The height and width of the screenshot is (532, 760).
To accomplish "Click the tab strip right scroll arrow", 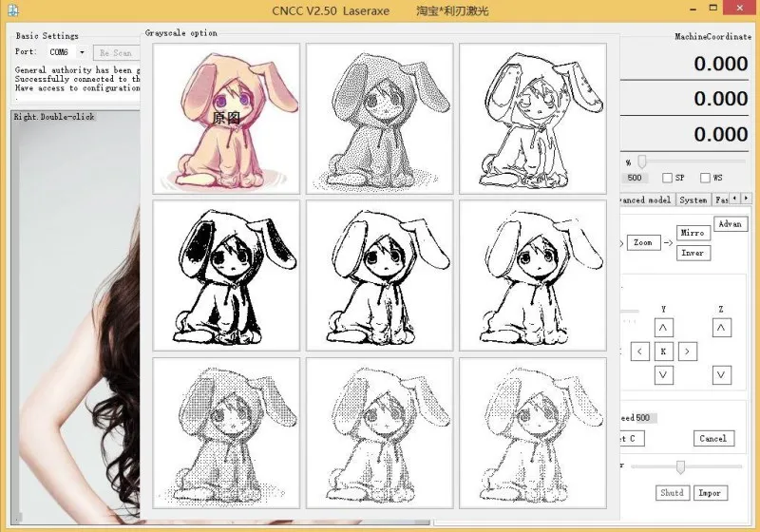I will (x=746, y=199).
